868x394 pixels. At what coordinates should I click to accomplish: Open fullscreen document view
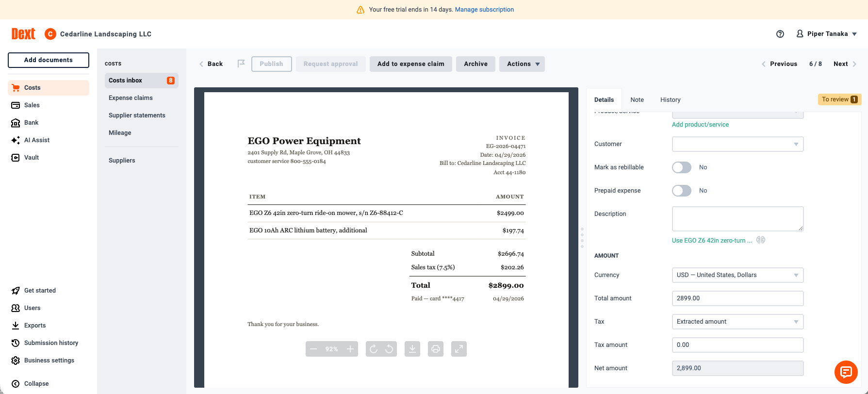[x=459, y=349]
